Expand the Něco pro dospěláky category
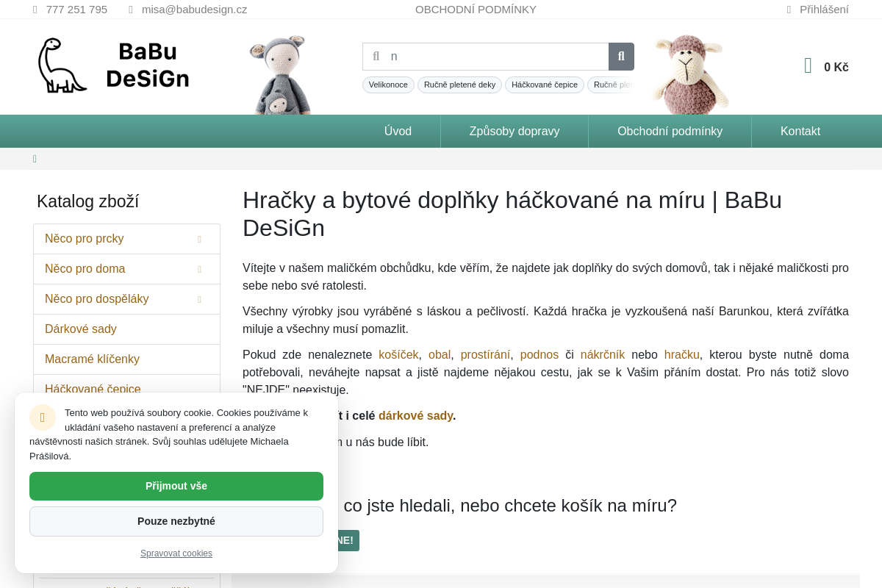Image resolution: width=882 pixels, height=588 pixels. 199,299
